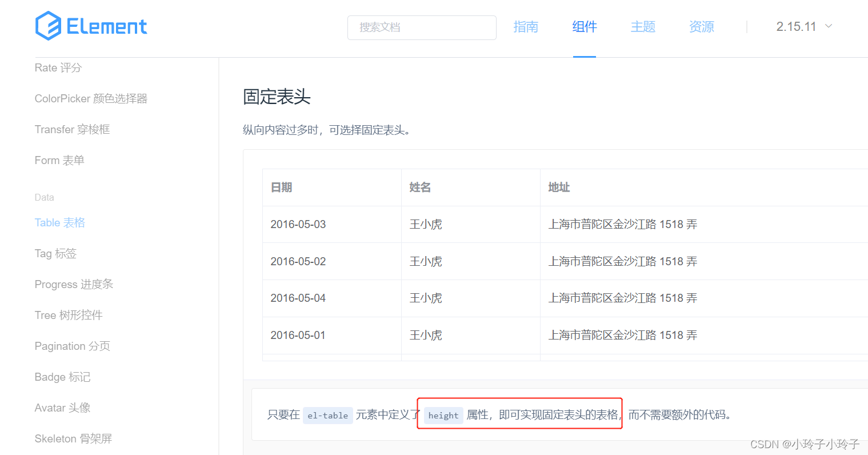Click address cell in 2016-05-03 row
The height and width of the screenshot is (455, 868).
pos(623,224)
